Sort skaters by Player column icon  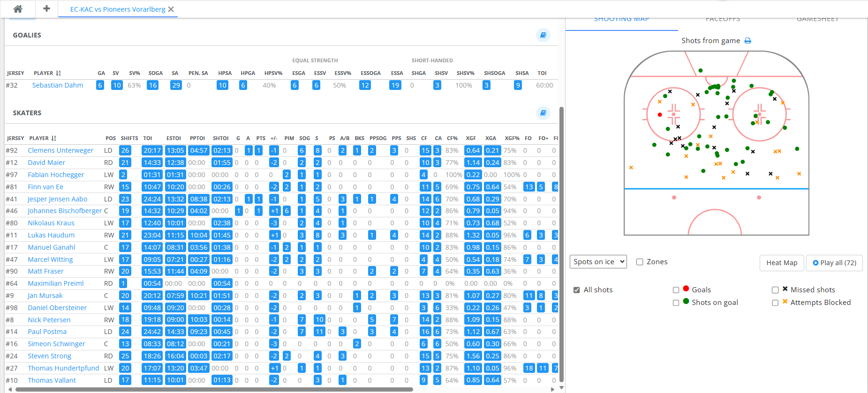(54, 138)
